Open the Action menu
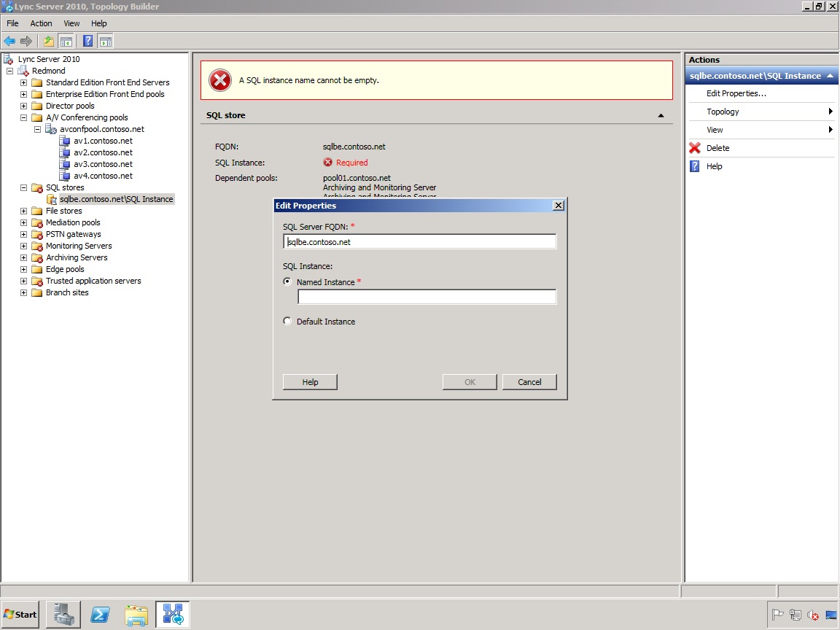This screenshot has height=630, width=840. coord(41,23)
